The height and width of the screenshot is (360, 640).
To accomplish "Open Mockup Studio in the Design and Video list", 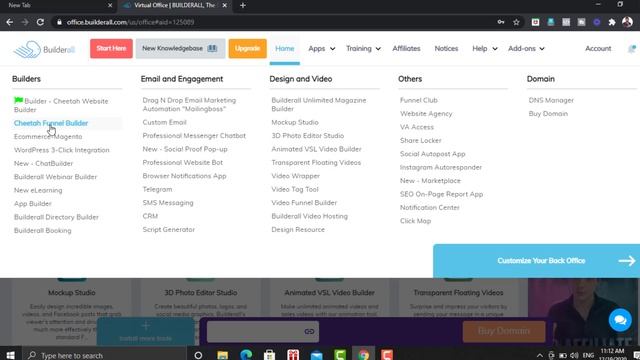I will [295, 122].
